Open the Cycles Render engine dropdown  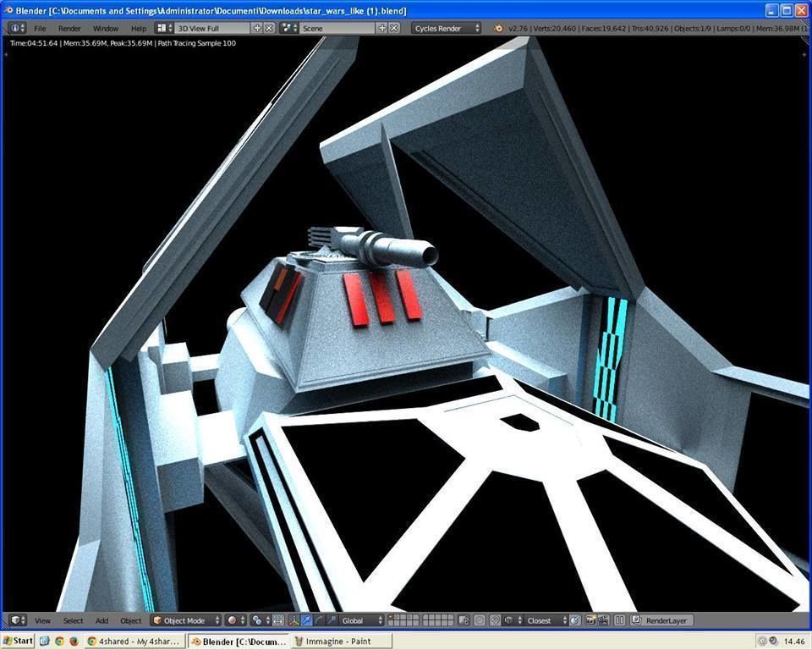coord(447,28)
